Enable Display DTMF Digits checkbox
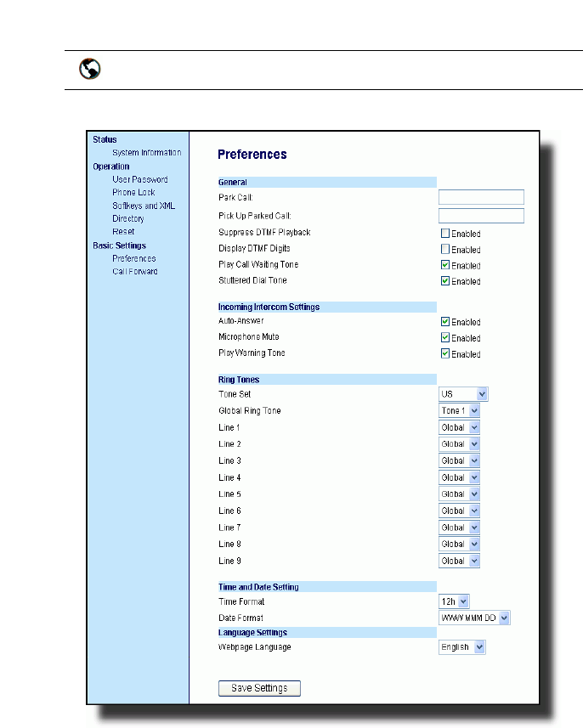The width and height of the screenshot is (583, 728). [445, 250]
